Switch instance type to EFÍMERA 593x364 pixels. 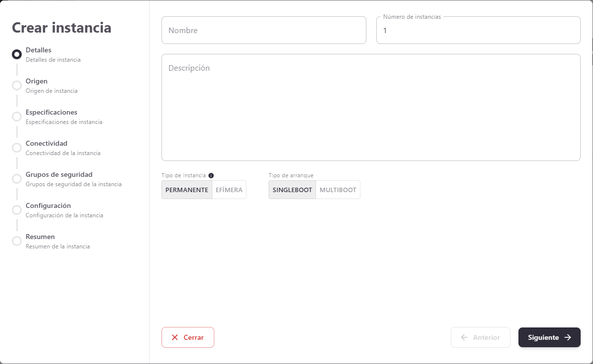pos(229,190)
